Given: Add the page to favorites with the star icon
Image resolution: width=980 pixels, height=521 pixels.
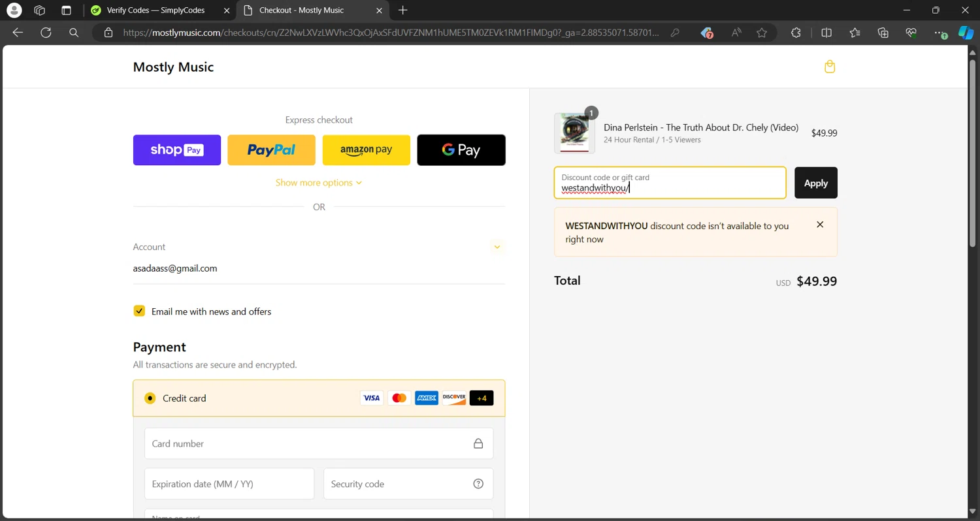Looking at the screenshot, I should click(x=762, y=33).
